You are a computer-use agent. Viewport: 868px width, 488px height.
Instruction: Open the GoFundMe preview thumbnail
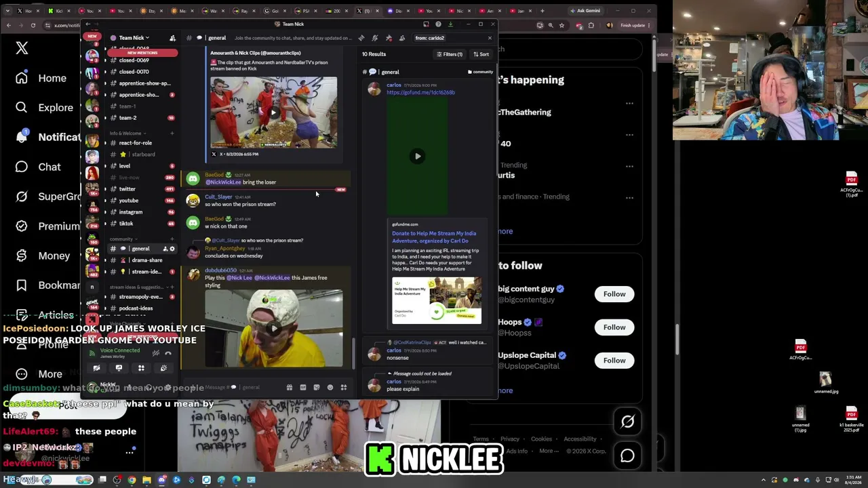(437, 300)
